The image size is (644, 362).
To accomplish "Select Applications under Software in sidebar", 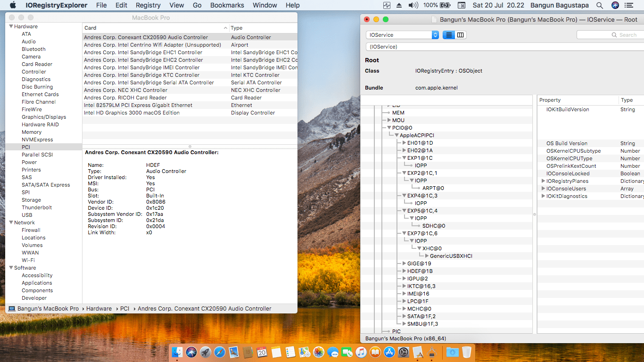I will coord(37,283).
